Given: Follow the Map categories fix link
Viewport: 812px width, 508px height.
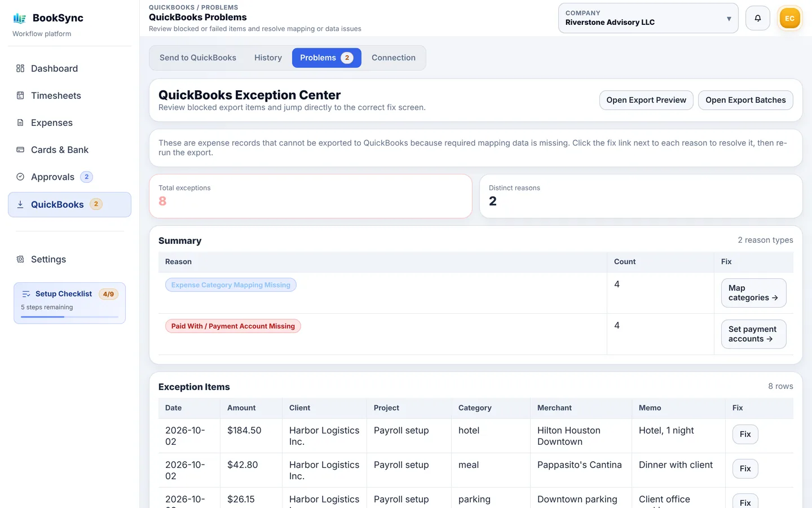Looking at the screenshot, I should (753, 293).
